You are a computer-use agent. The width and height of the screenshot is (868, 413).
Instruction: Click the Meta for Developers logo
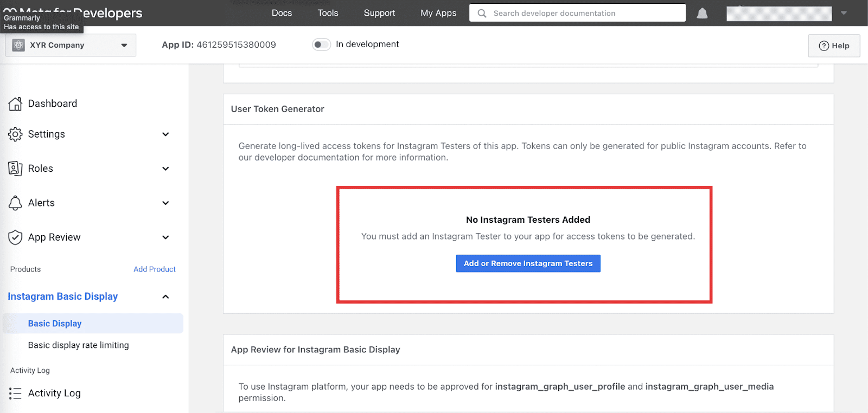point(73,13)
